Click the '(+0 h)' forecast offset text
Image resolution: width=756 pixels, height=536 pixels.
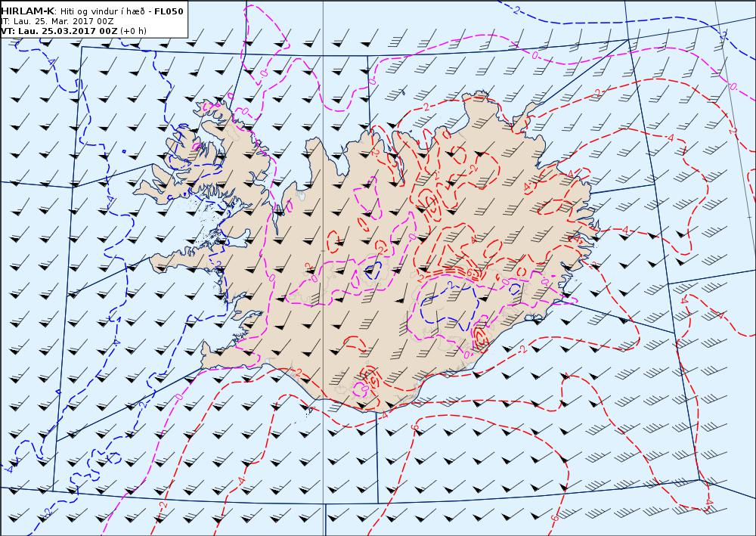[133, 31]
